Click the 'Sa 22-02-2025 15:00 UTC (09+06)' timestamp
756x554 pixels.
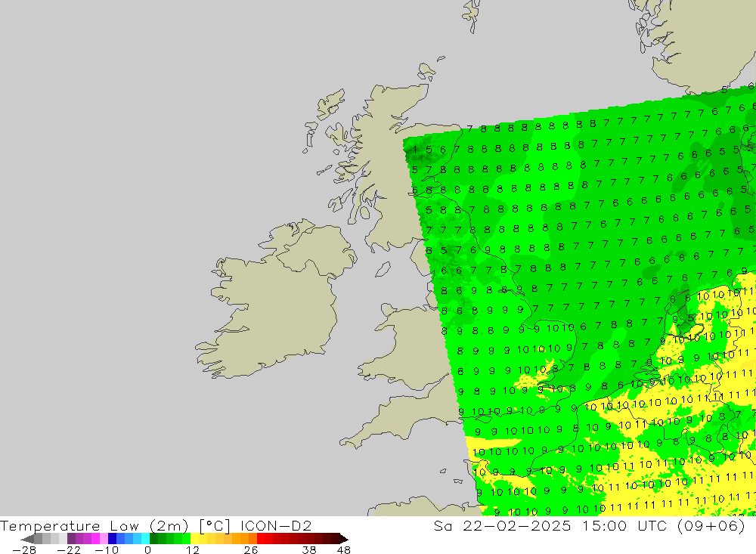tap(589, 525)
